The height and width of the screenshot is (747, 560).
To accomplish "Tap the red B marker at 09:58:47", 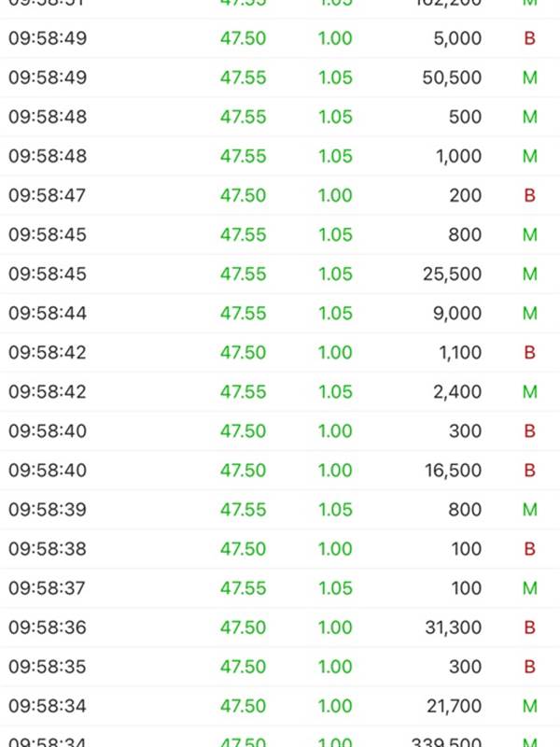I will point(529,195).
